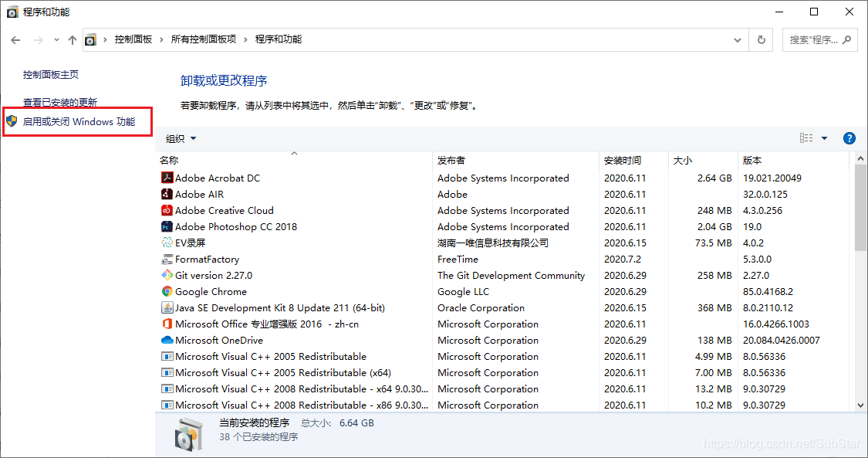
Task: Click the Adobe Creative Cloud icon
Action: point(167,210)
